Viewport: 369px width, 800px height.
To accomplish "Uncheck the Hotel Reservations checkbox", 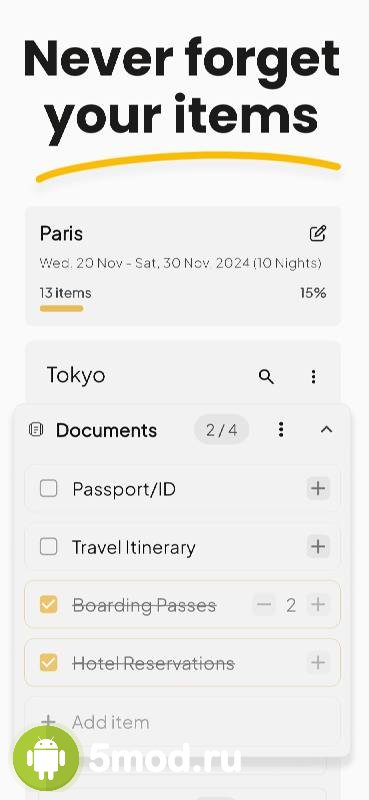I will coord(48,663).
